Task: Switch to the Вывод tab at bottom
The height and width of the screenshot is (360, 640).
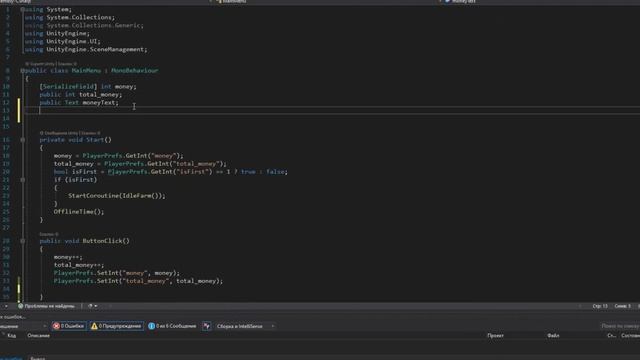Action: coord(37,358)
